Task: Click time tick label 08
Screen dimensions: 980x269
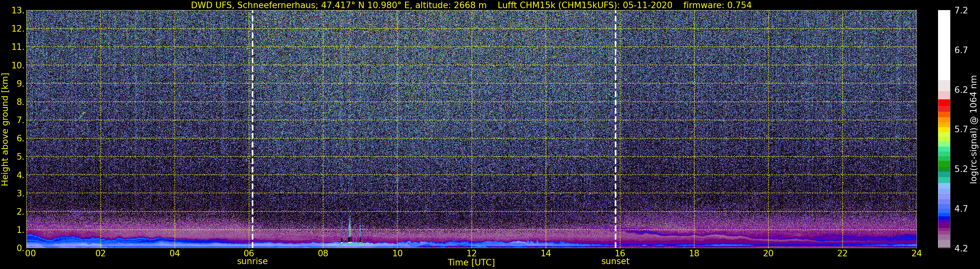Action: tap(323, 253)
